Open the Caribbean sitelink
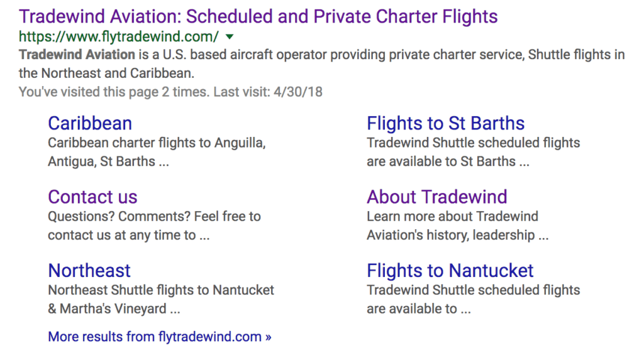This screenshot has height=360, width=644. (90, 123)
